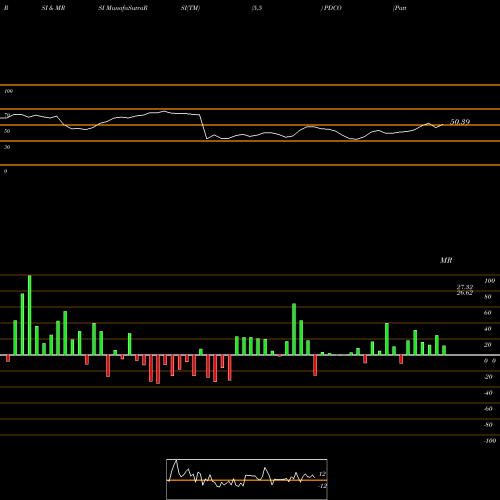Click the white RSI line's sharp drop
Viewport: 500px width, 500px height.
pos(203,127)
